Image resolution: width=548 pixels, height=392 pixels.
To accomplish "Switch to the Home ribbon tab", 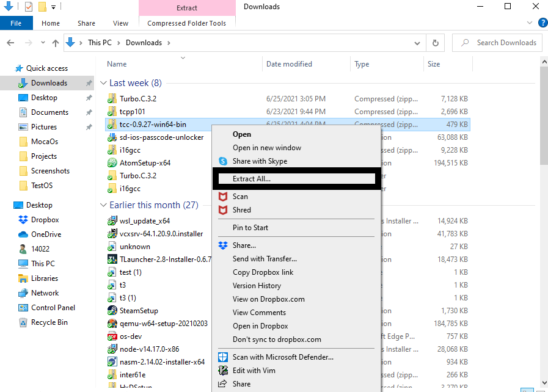I will [x=51, y=23].
